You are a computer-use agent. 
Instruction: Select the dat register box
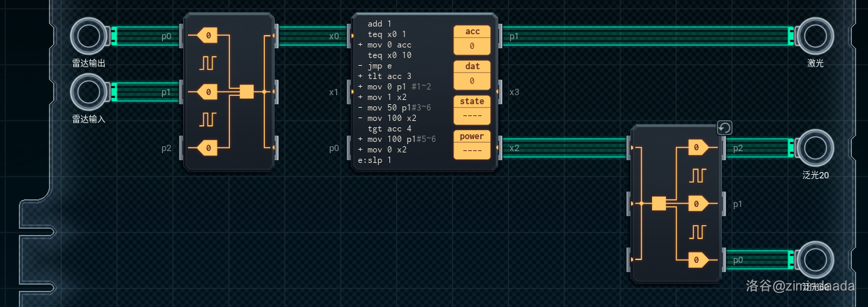(472, 75)
